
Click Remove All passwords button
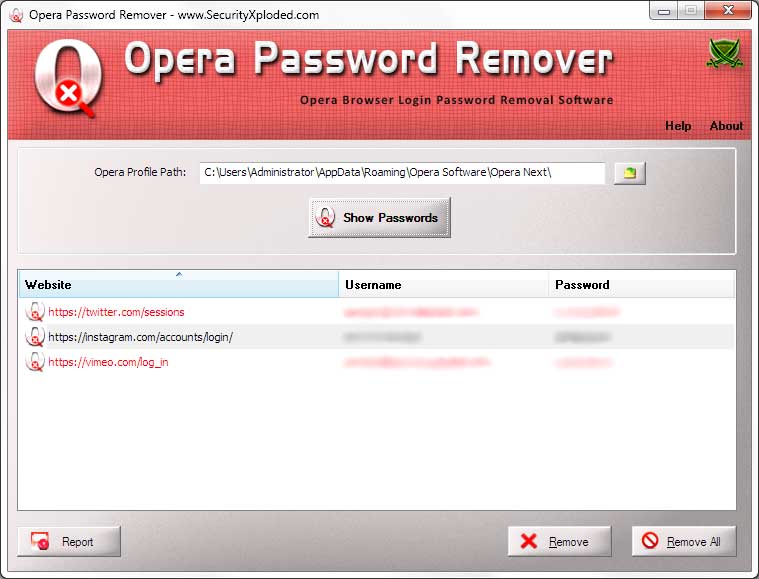pyautogui.click(x=683, y=542)
